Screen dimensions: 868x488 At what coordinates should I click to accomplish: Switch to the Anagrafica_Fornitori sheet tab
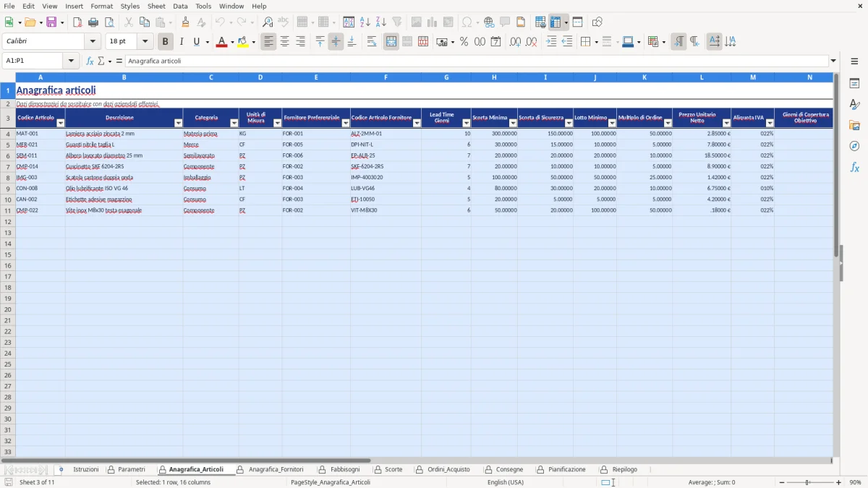click(x=276, y=469)
